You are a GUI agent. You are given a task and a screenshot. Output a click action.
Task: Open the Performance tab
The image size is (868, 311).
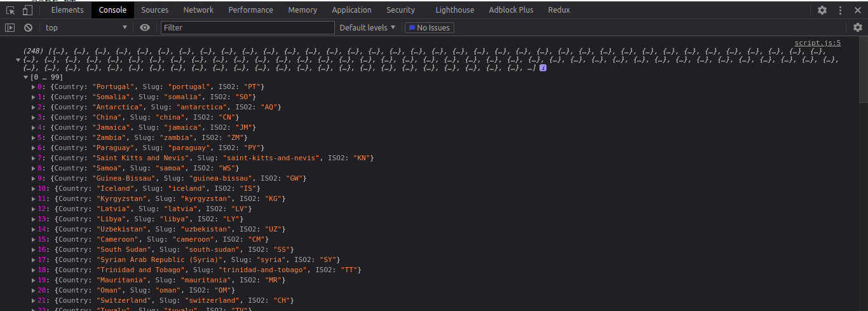[251, 10]
